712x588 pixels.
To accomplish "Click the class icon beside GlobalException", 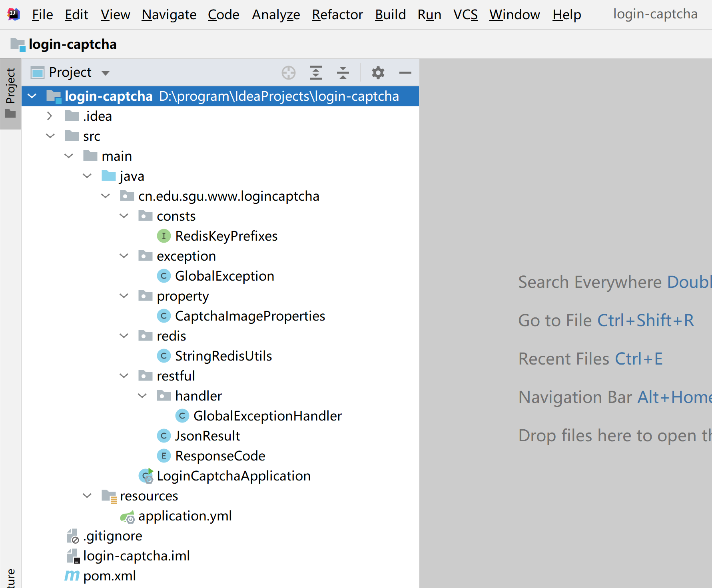I will pos(164,276).
